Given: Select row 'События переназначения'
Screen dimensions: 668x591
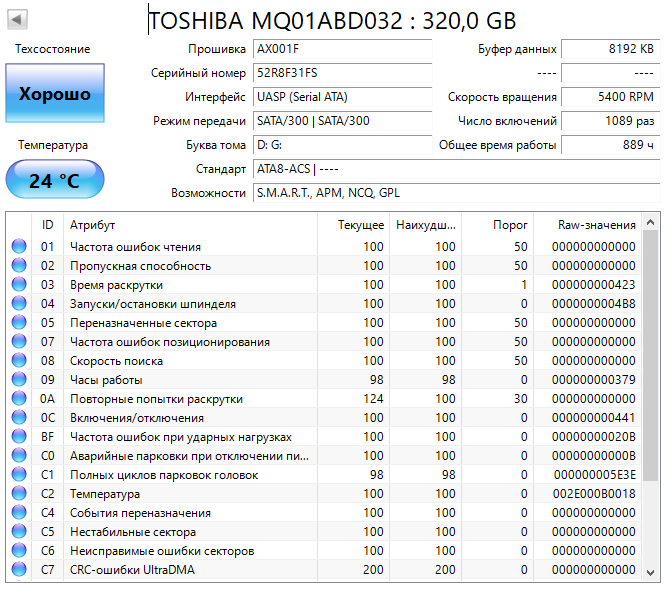Looking at the screenshot, I should click(x=324, y=513).
